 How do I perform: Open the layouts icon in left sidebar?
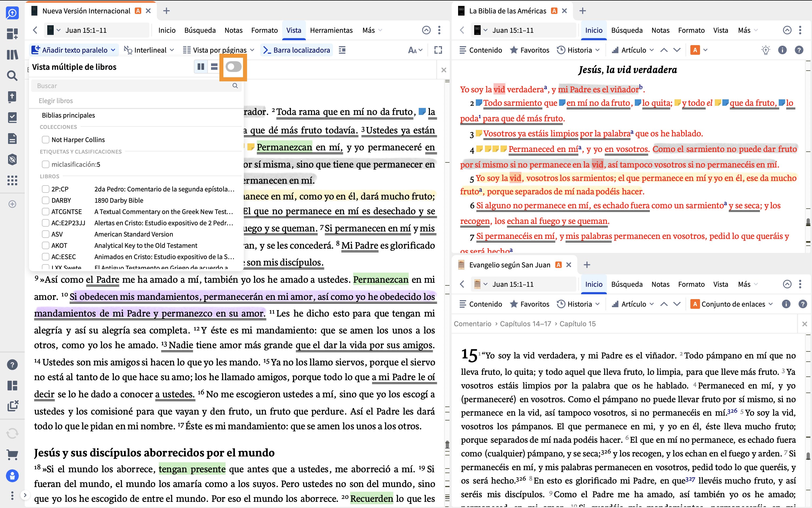[x=12, y=385]
